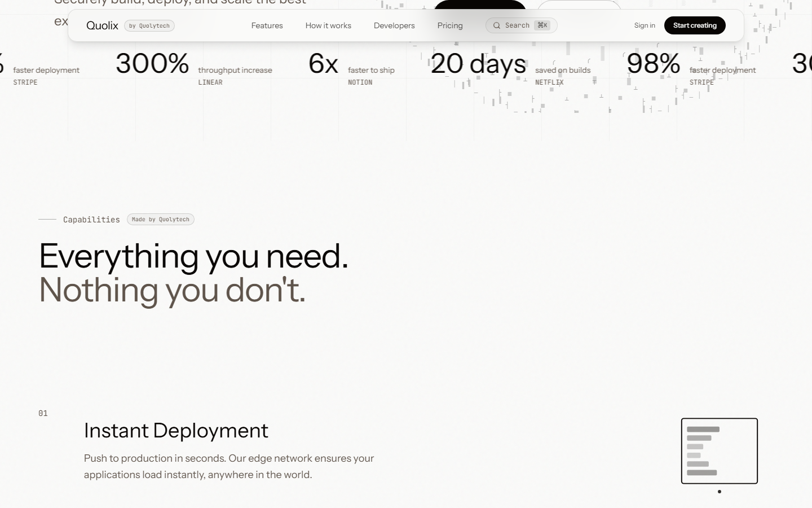The image size is (812, 508).
Task: Go to How it works
Action: coord(328,25)
